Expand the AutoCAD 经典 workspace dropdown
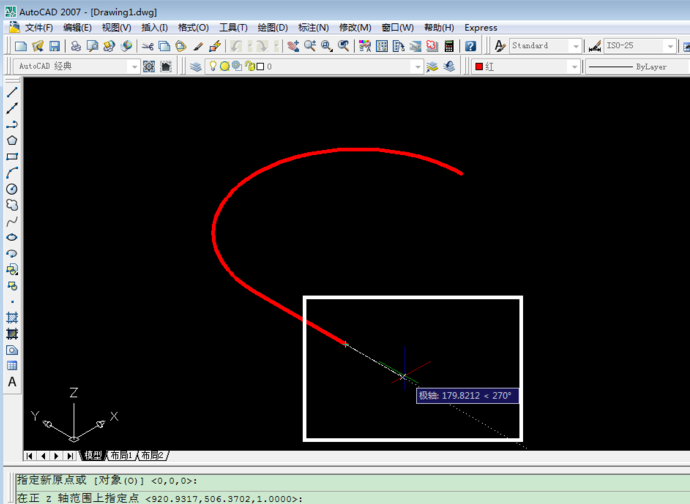 [134, 67]
